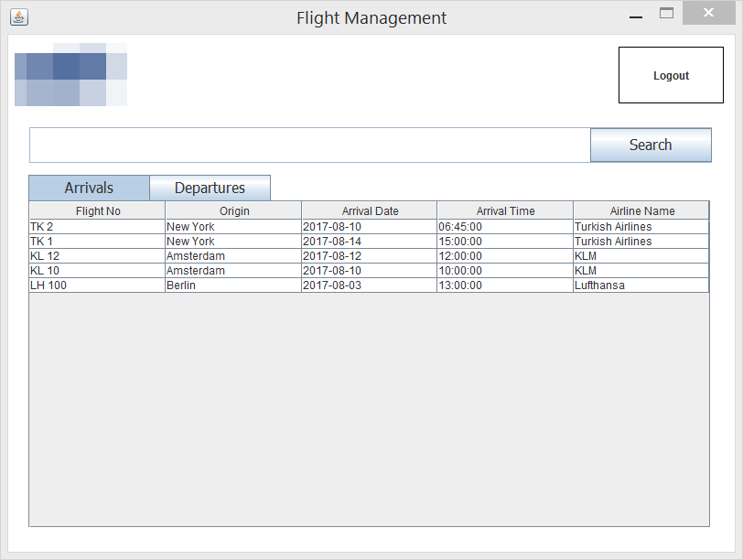Click the Turkish Airlines cell for TK 2
743x560 pixels.
pyautogui.click(x=641, y=226)
